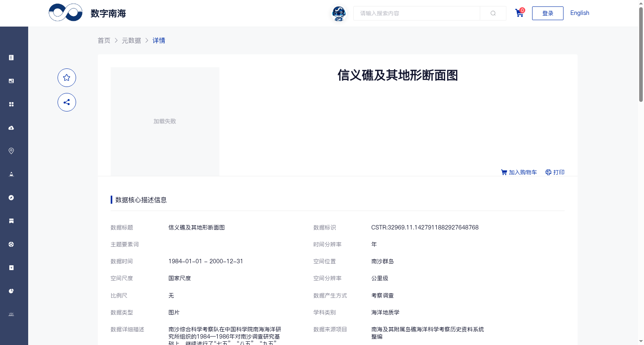
Task: Click the page title 信义礁及其地形断面图
Action: [398, 75]
